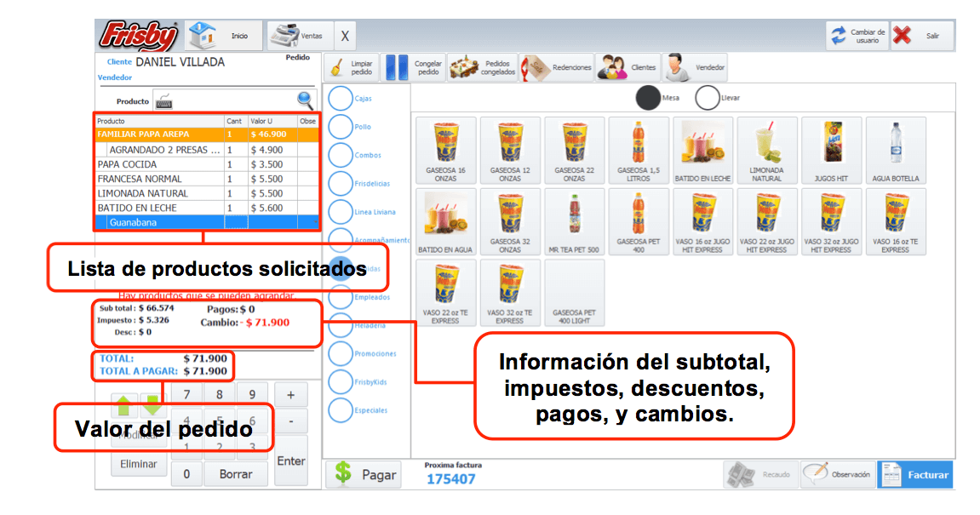Image resolution: width=980 pixels, height=515 pixels.
Task: Click Congelar pedido pause button
Action: (413, 67)
